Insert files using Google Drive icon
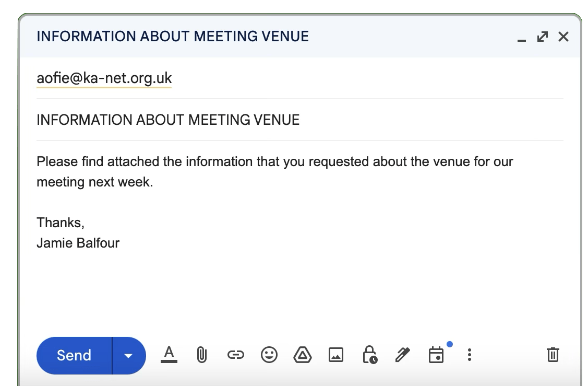Image resolution: width=588 pixels, height=386 pixels. pos(302,355)
